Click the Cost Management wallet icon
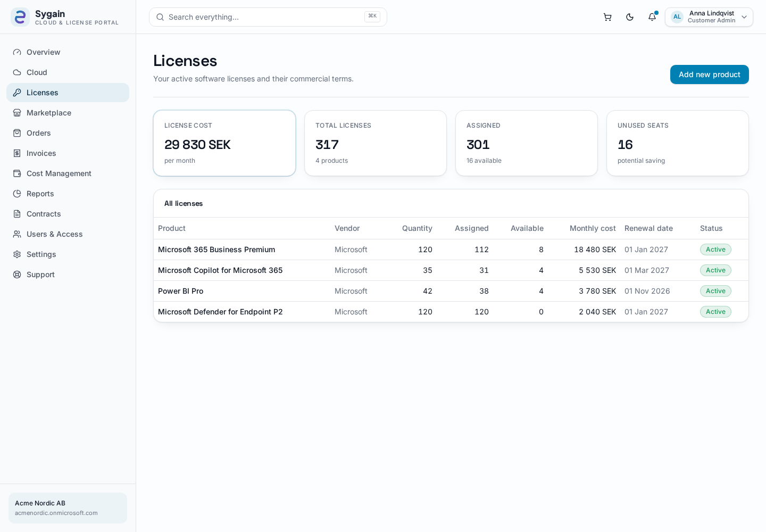The width and height of the screenshot is (766, 532). tap(17, 173)
